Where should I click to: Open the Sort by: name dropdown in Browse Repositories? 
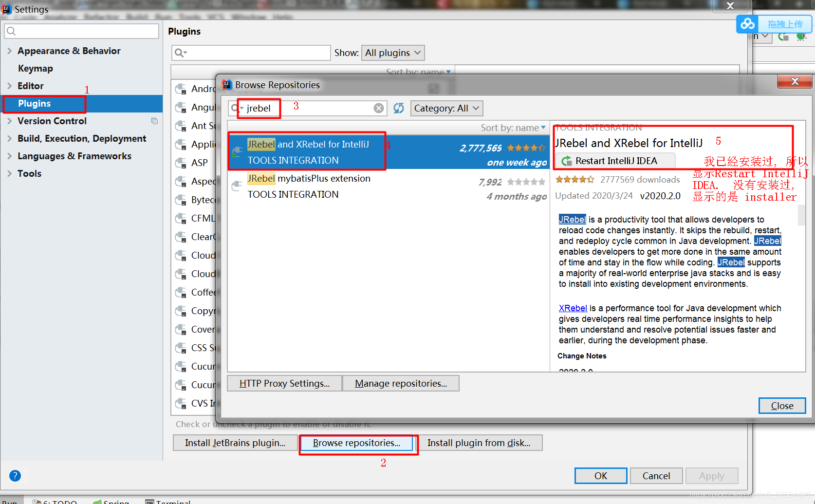click(513, 128)
